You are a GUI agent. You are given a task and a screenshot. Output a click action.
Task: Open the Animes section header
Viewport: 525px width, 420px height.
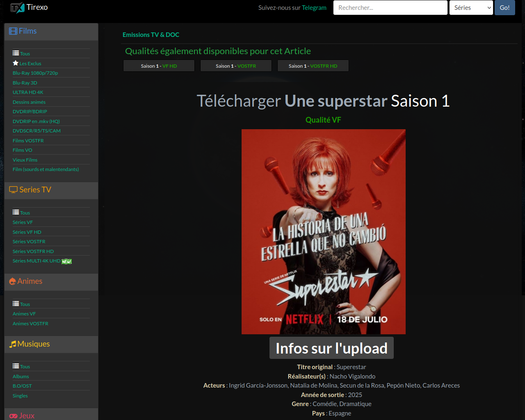[x=51, y=282]
